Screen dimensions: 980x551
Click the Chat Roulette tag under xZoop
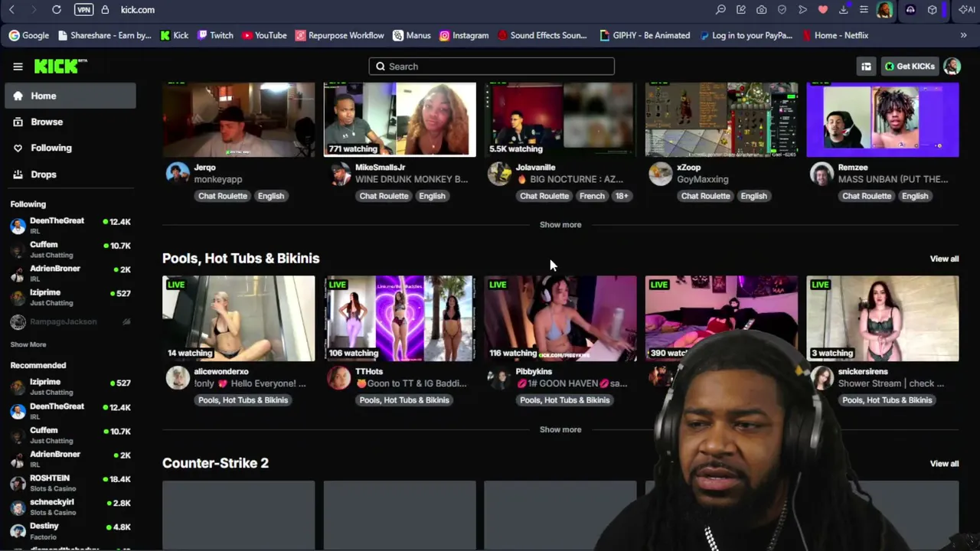tap(706, 196)
